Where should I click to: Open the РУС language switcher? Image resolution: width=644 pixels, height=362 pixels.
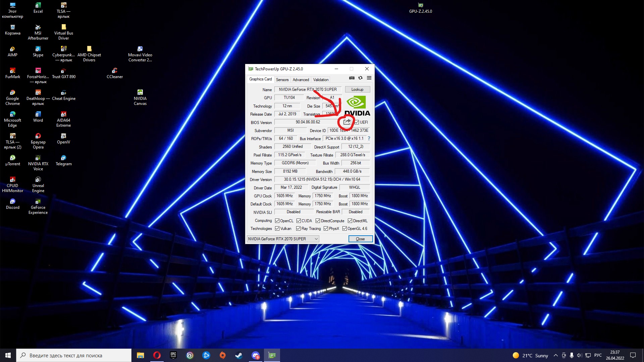coord(598,355)
